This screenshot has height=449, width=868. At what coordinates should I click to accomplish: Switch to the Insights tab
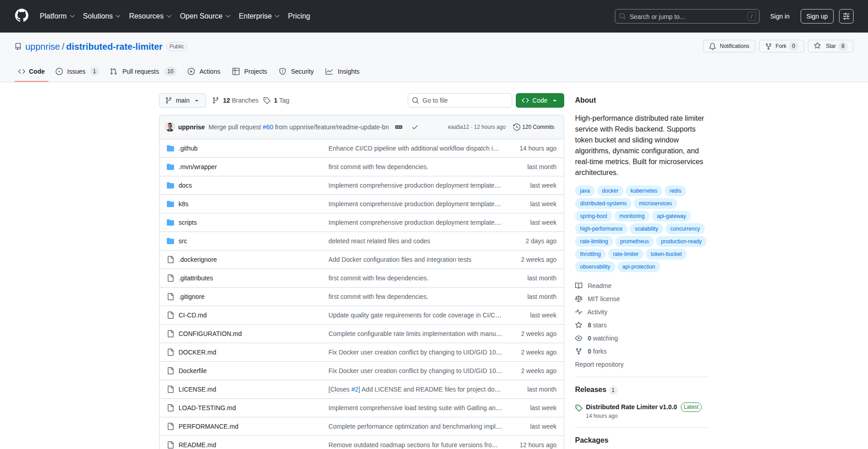coord(343,71)
